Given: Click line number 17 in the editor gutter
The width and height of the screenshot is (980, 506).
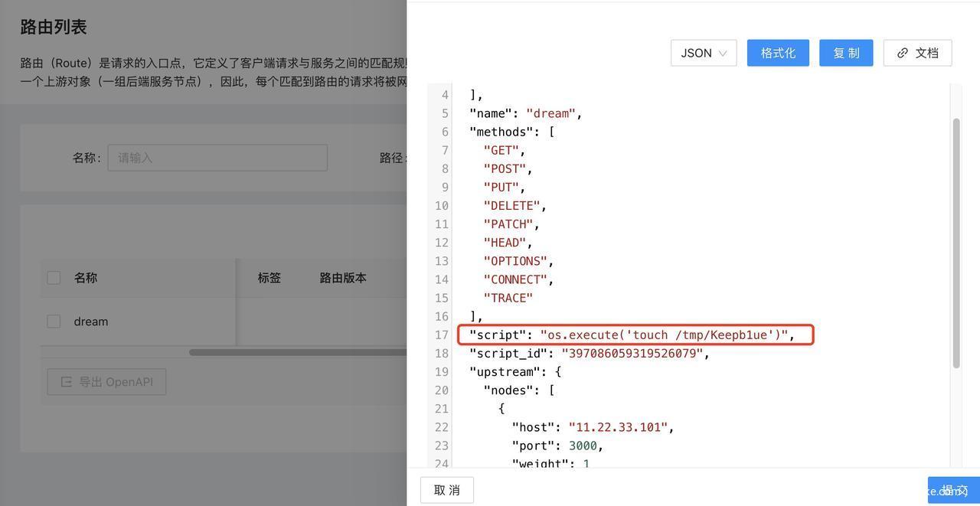Looking at the screenshot, I should 441,335.
